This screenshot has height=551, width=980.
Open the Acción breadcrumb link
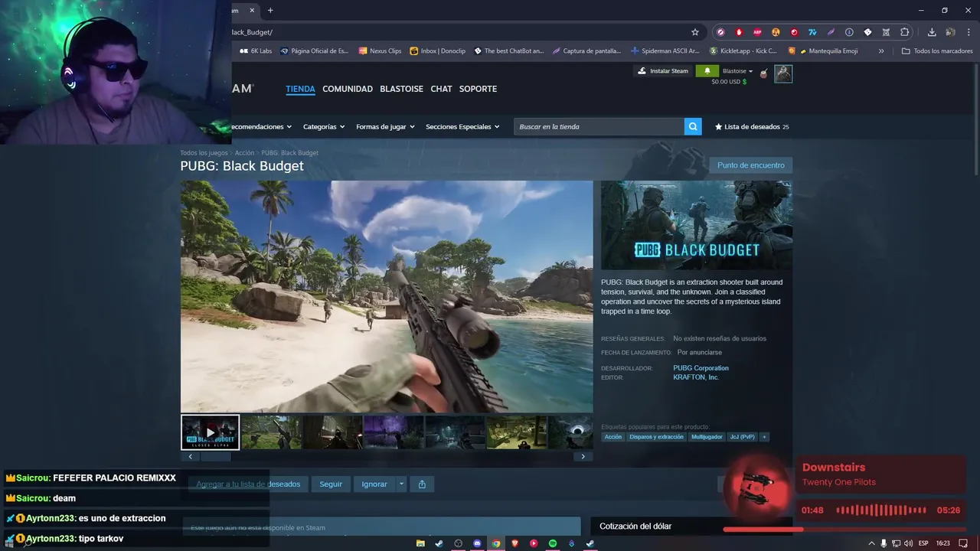pos(244,153)
